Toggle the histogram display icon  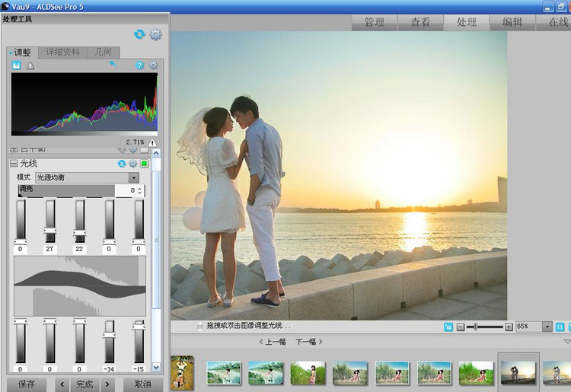coord(17,66)
